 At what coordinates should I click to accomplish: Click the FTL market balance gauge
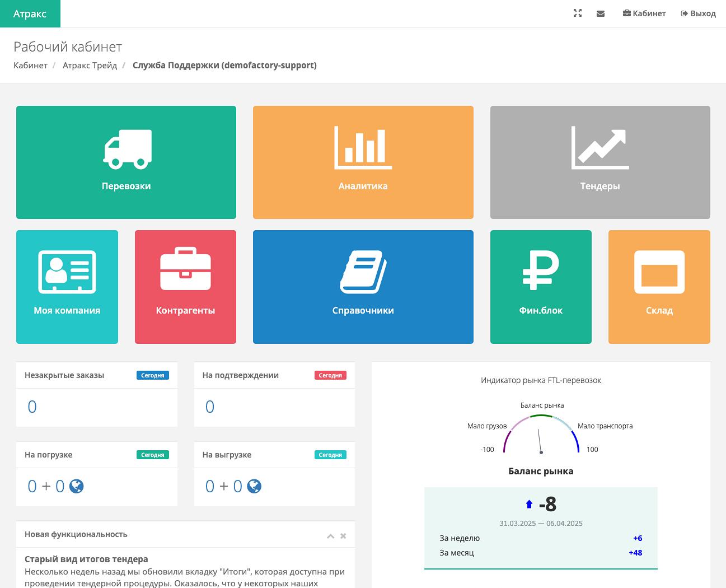point(541,434)
